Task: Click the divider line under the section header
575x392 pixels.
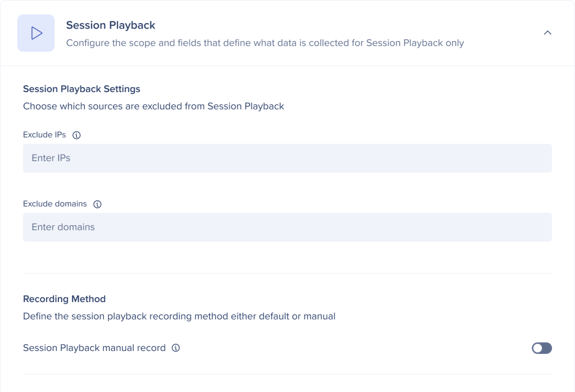Action: point(287,66)
